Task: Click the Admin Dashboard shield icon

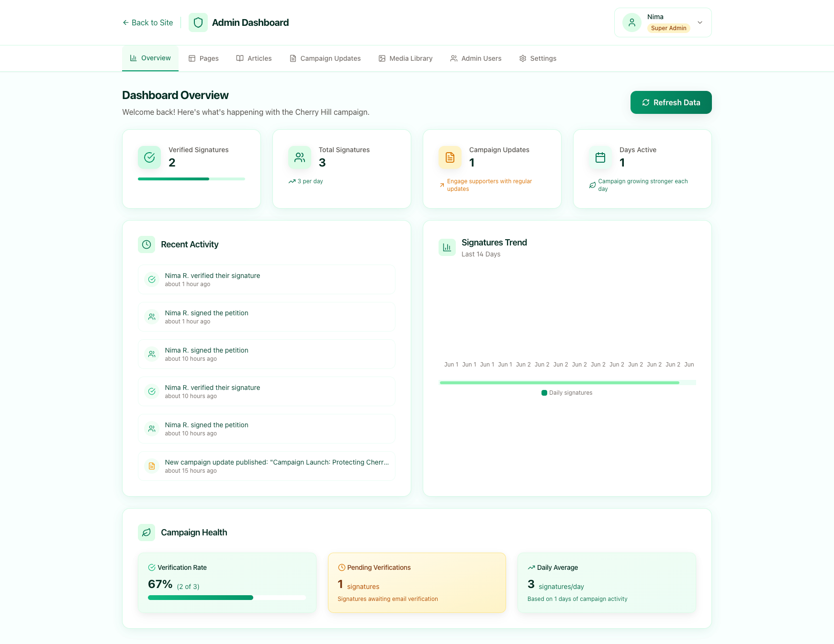Action: coord(198,22)
